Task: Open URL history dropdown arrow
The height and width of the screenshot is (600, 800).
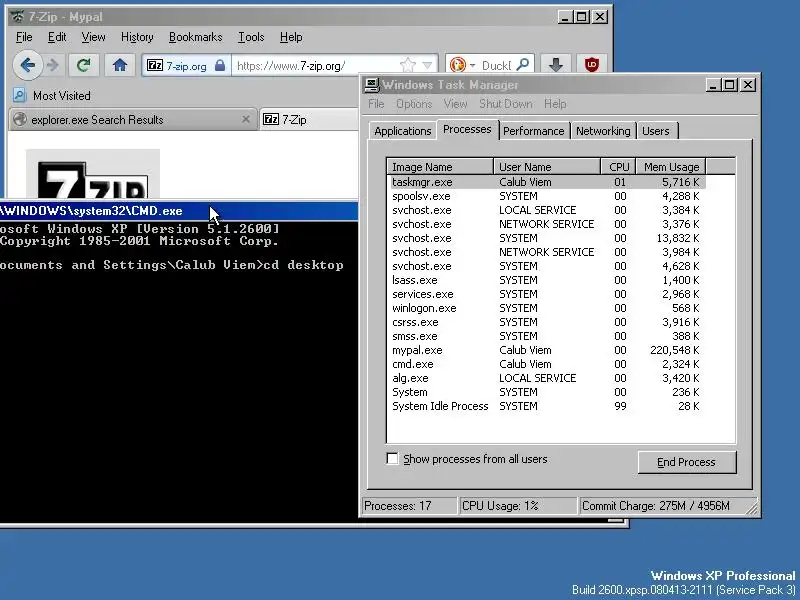Action: coord(428,65)
